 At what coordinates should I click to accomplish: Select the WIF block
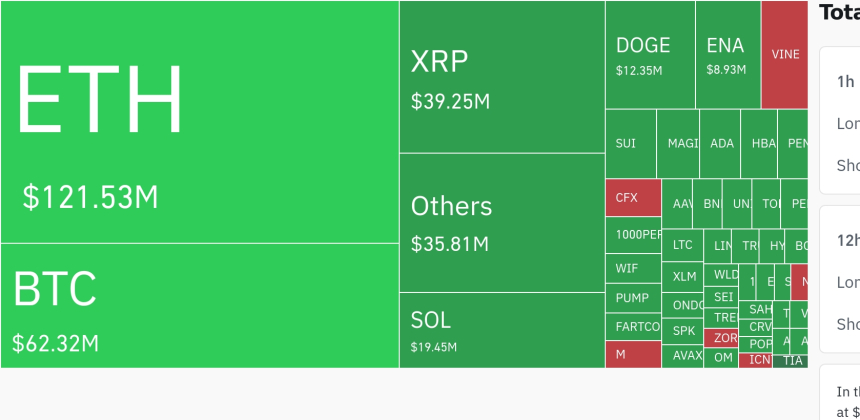click(633, 268)
